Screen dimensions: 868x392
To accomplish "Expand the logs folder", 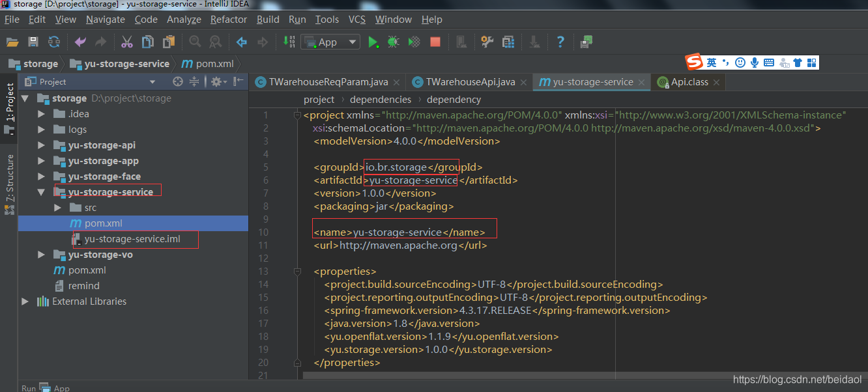I will (x=42, y=130).
